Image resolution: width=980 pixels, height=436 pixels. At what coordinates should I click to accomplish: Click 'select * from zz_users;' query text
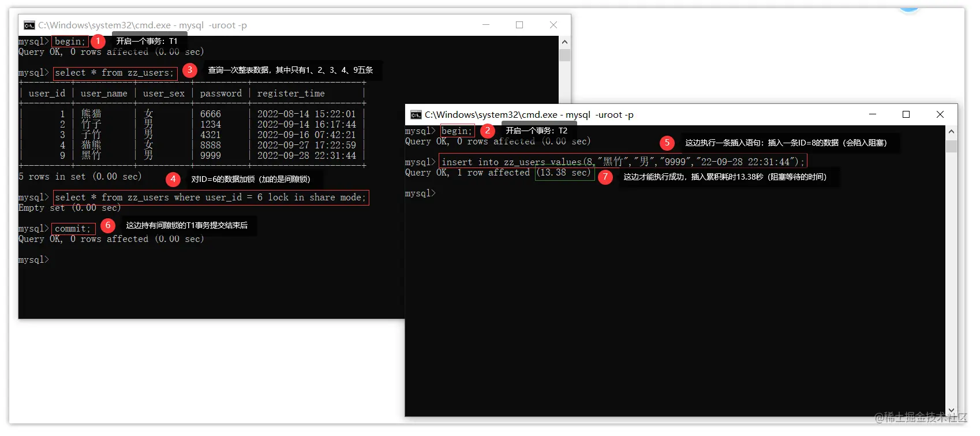114,73
